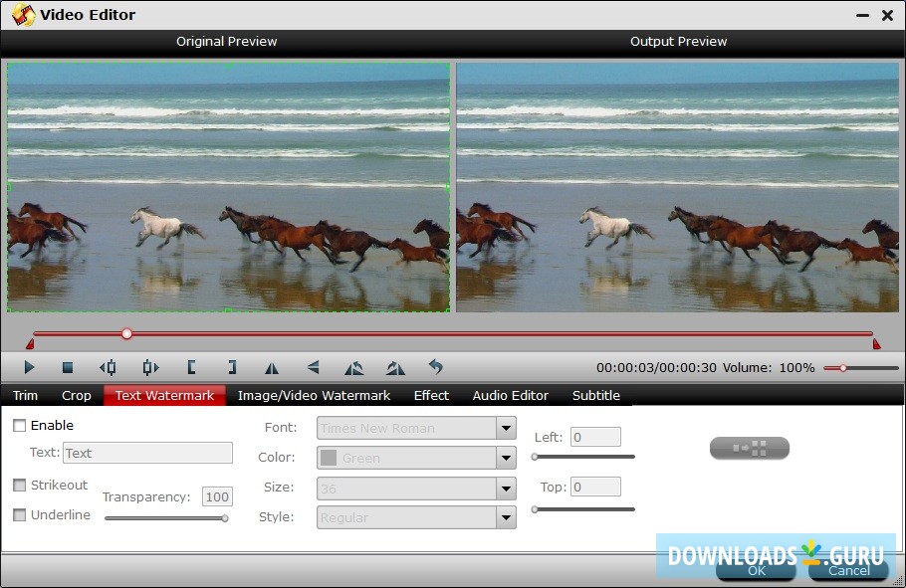Confirm changes with OK button
This screenshot has width=906, height=588.
point(756,569)
